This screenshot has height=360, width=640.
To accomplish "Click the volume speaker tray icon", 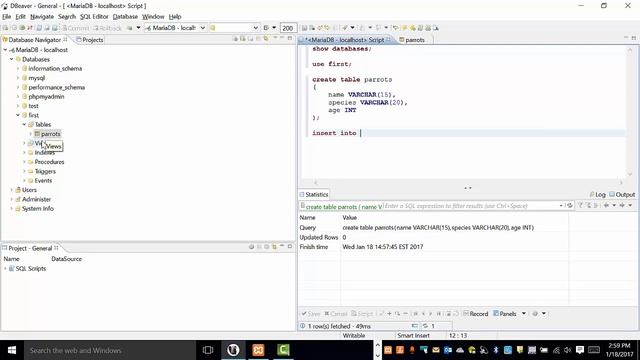I will [x=568, y=350].
